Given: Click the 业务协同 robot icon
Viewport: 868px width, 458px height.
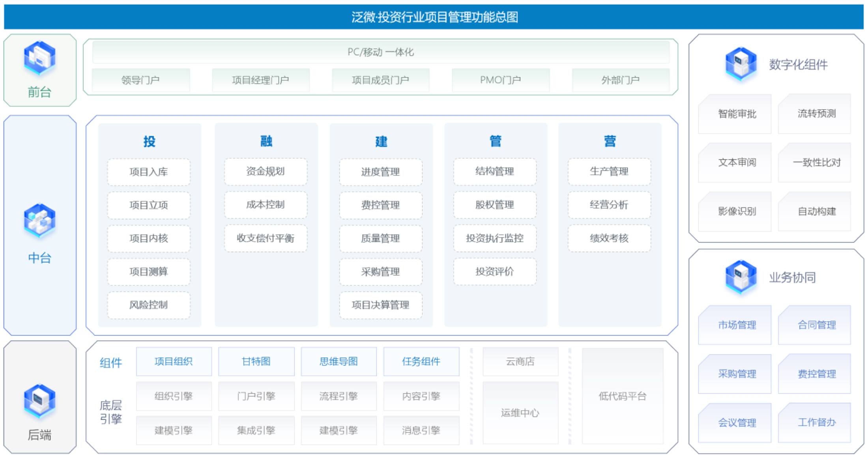Looking at the screenshot, I should 741,277.
